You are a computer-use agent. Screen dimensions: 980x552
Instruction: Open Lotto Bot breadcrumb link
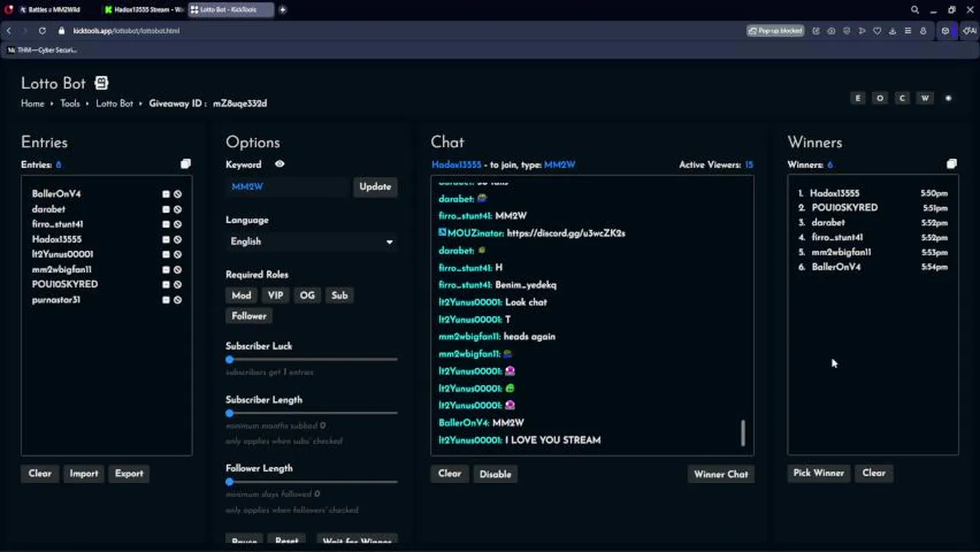(114, 103)
